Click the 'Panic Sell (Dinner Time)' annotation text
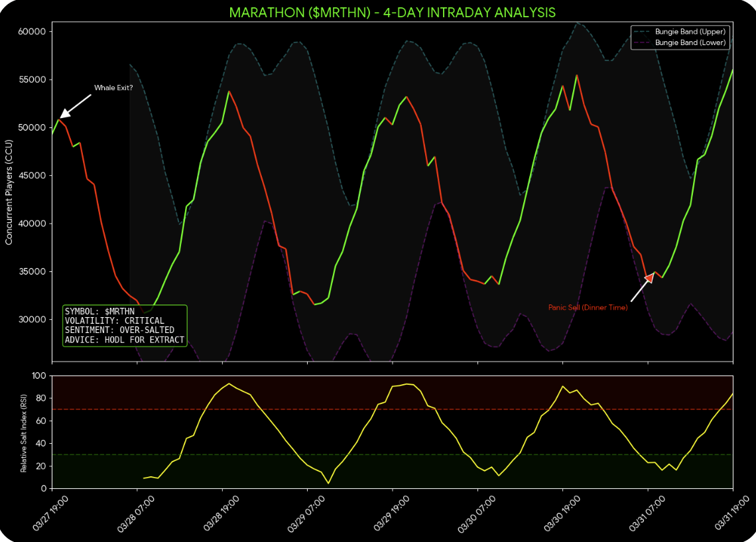Screen dimensions: 756x542 (x=588, y=308)
